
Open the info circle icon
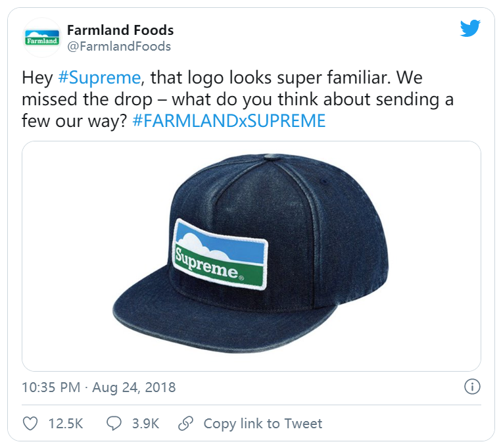tap(472, 387)
